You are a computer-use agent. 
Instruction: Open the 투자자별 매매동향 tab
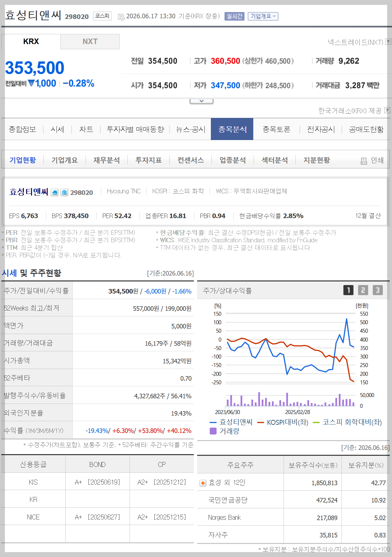coord(135,129)
